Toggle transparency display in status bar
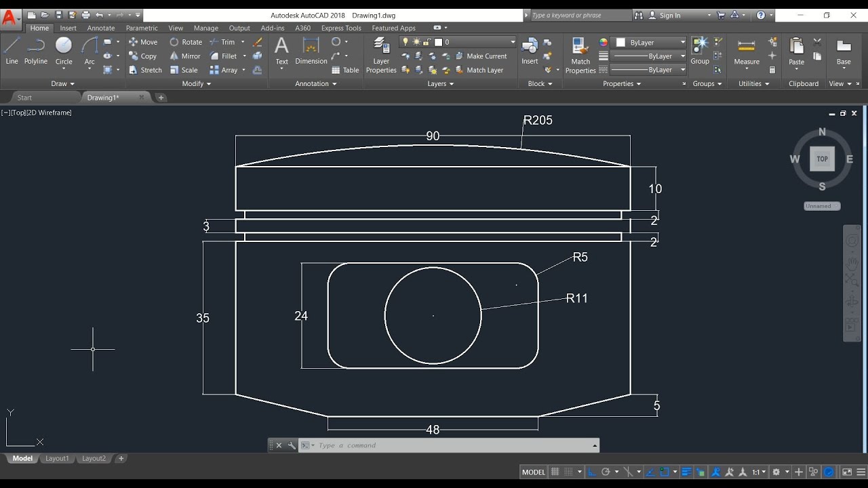Image resolution: width=868 pixels, height=488 pixels. point(700,472)
